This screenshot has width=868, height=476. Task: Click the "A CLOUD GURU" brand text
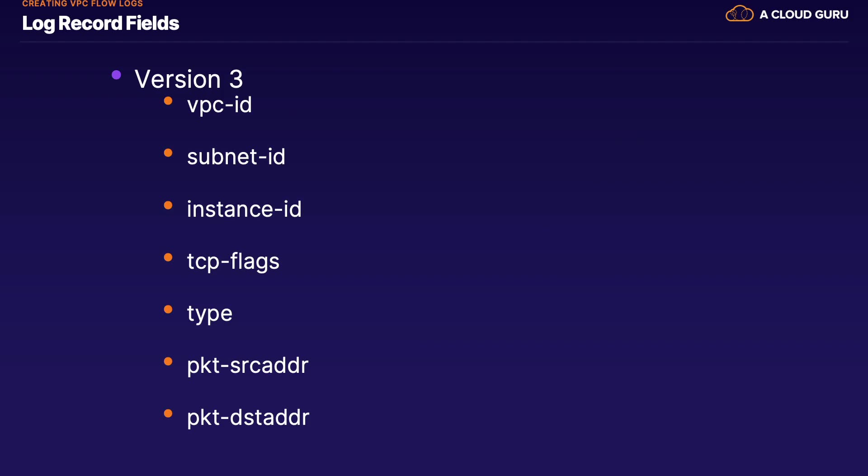tap(804, 14)
